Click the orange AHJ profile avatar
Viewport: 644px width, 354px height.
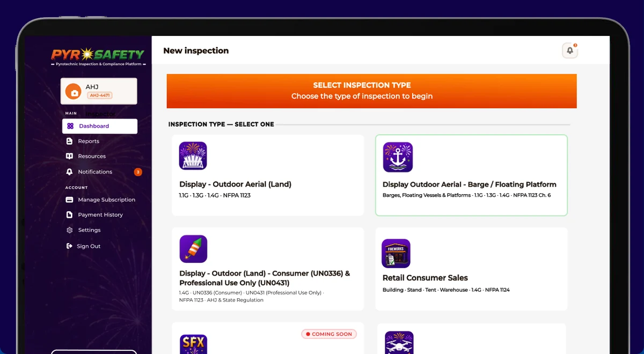coord(73,91)
